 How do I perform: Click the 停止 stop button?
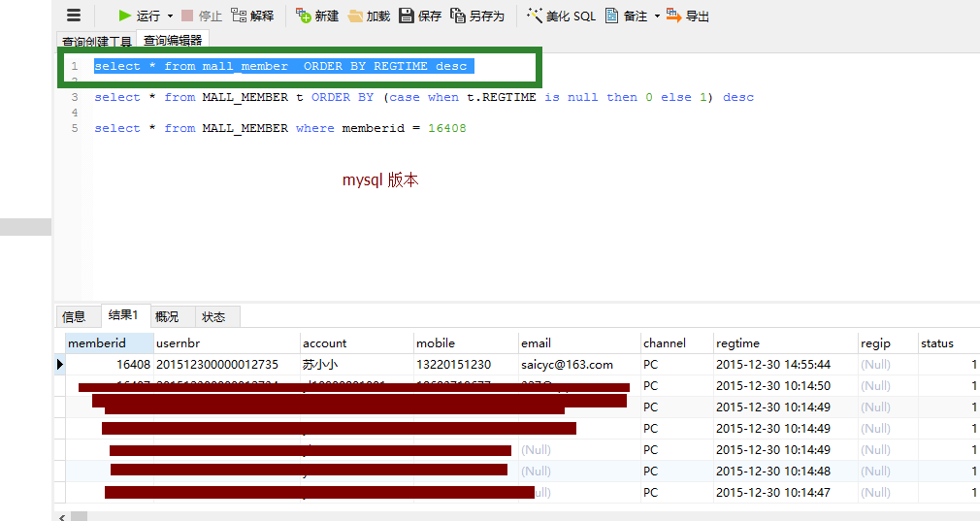click(201, 16)
